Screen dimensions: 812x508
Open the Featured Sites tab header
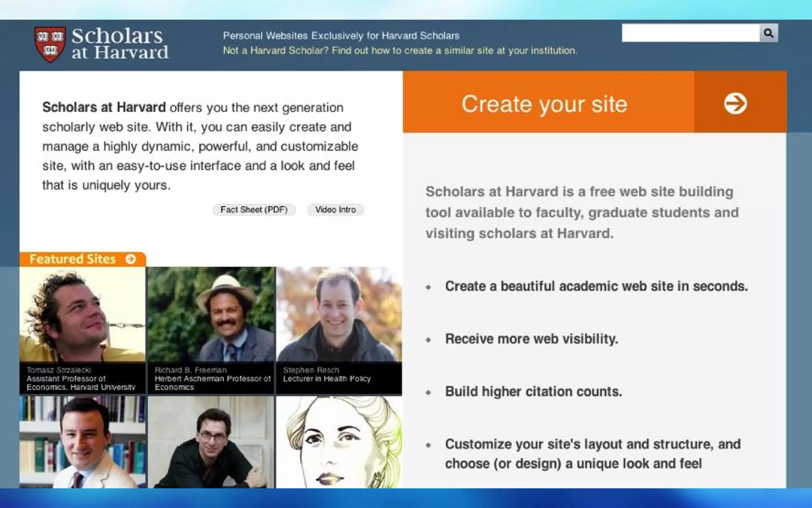point(73,259)
